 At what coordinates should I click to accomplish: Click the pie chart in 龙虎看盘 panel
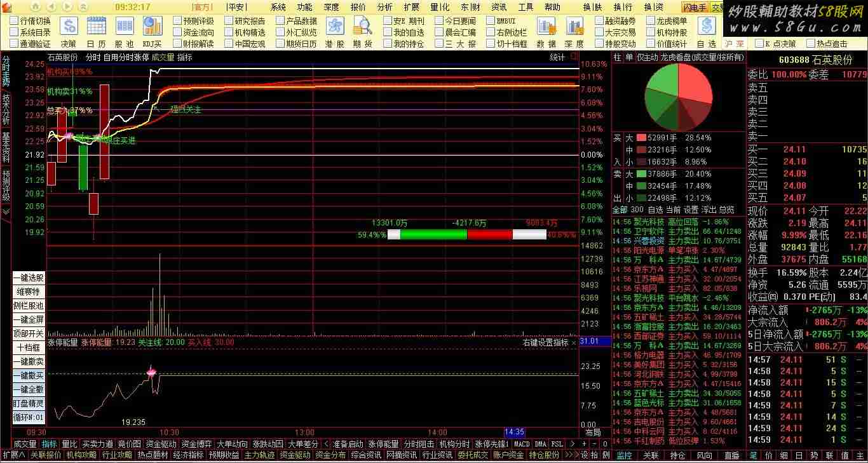point(678,97)
